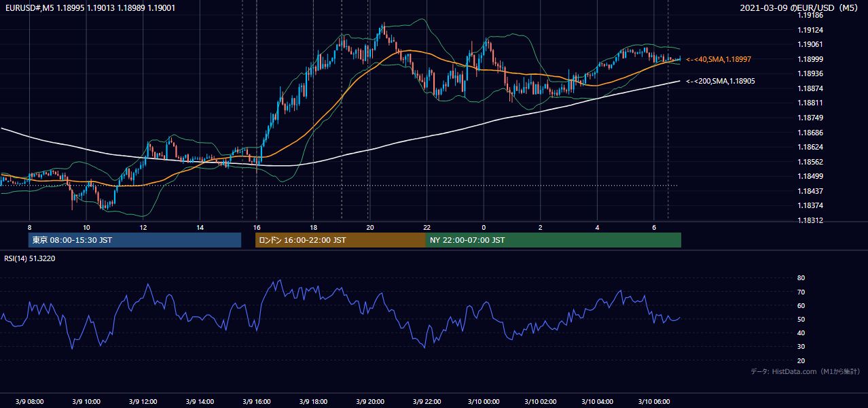Click the 1.18936 price axis label

tap(810, 73)
